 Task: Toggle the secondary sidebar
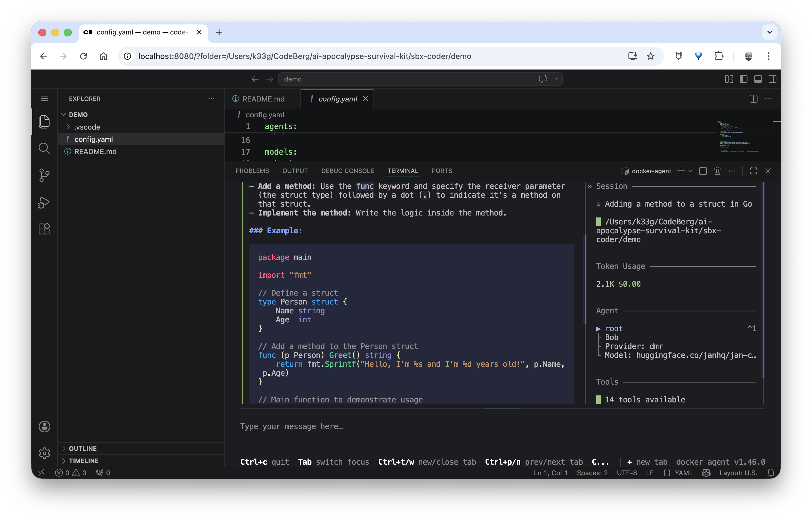tap(773, 79)
